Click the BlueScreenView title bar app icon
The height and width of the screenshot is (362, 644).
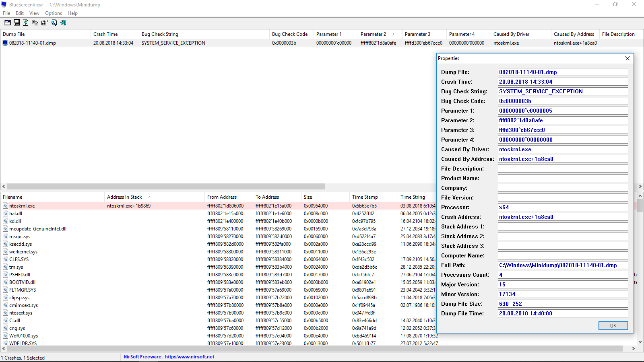coord(4,4)
